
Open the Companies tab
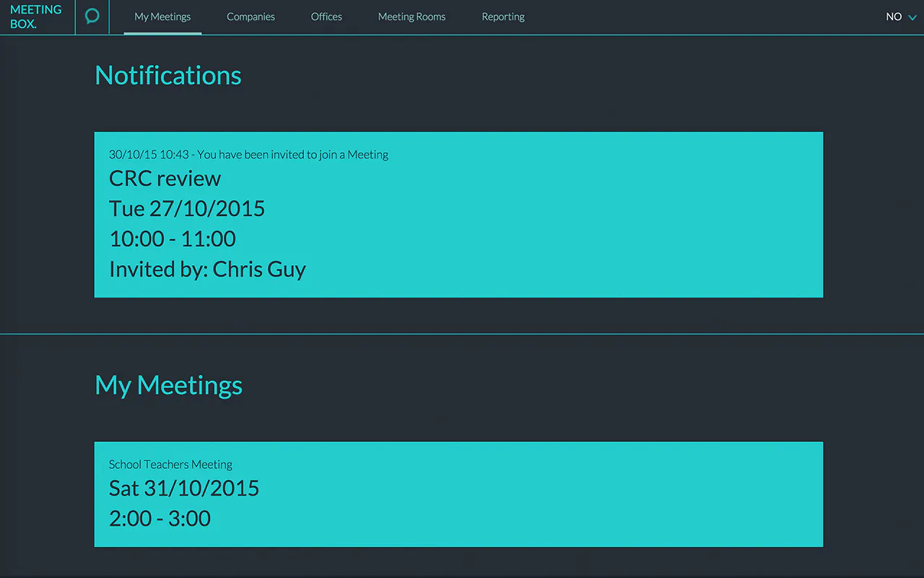coord(250,17)
